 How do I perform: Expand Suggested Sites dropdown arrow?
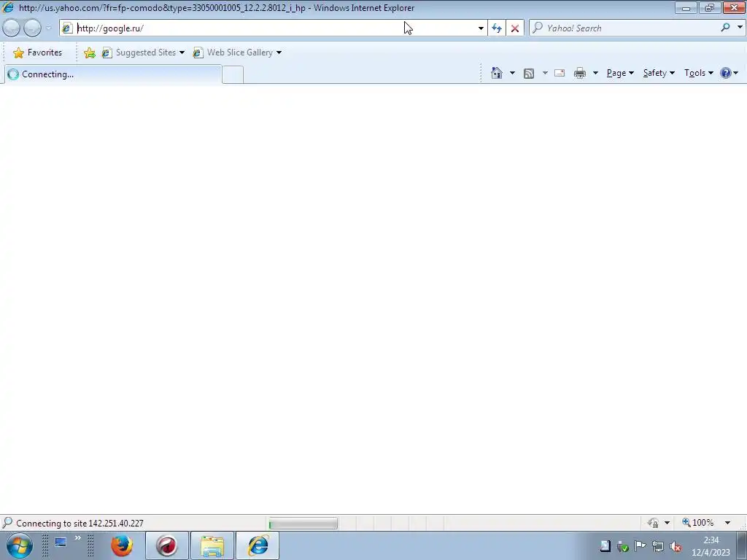coord(182,52)
